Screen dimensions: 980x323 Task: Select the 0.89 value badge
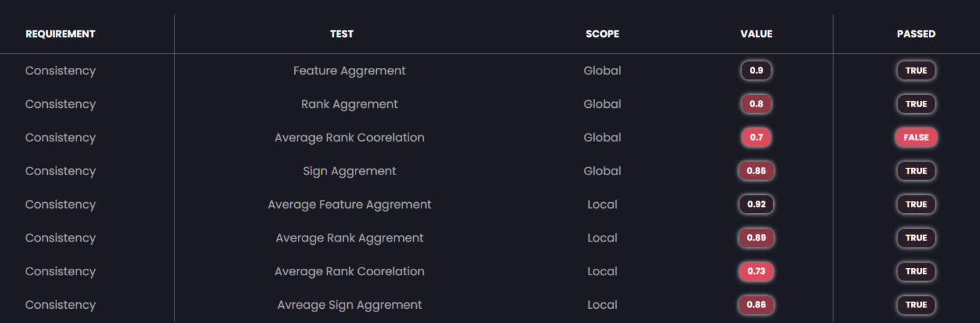pos(756,238)
